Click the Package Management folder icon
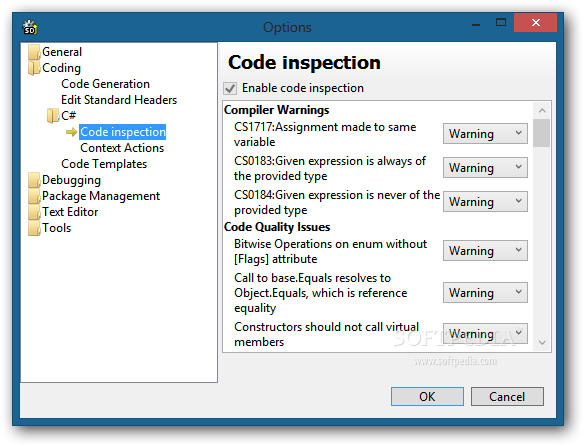The image size is (584, 446). coord(34,196)
